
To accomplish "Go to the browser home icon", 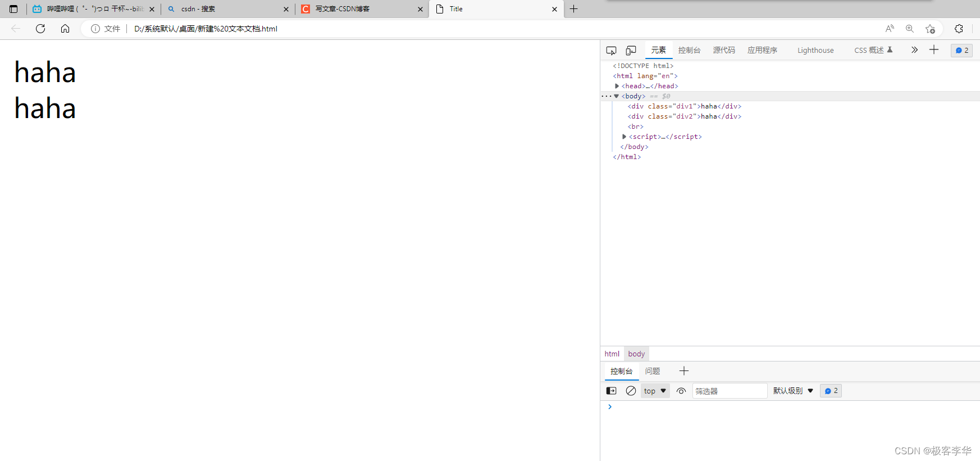I will click(65, 29).
